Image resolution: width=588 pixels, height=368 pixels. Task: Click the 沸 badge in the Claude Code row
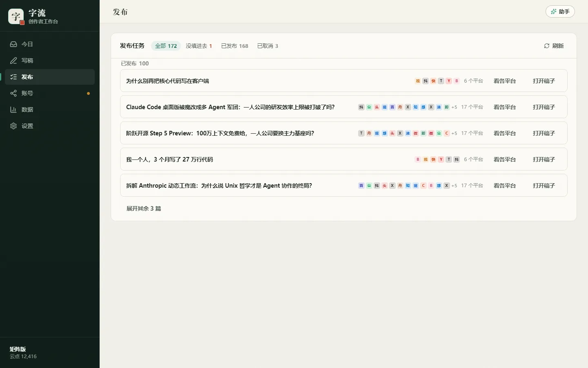point(439,107)
